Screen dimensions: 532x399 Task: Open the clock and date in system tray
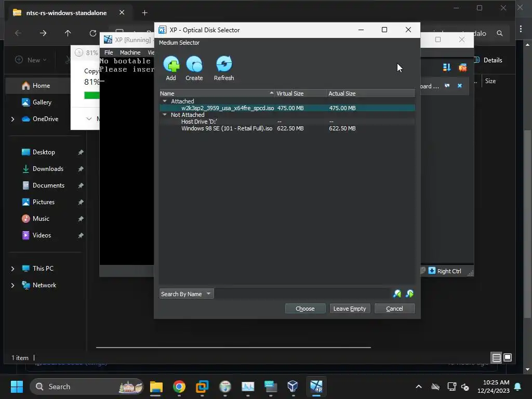coord(494,387)
